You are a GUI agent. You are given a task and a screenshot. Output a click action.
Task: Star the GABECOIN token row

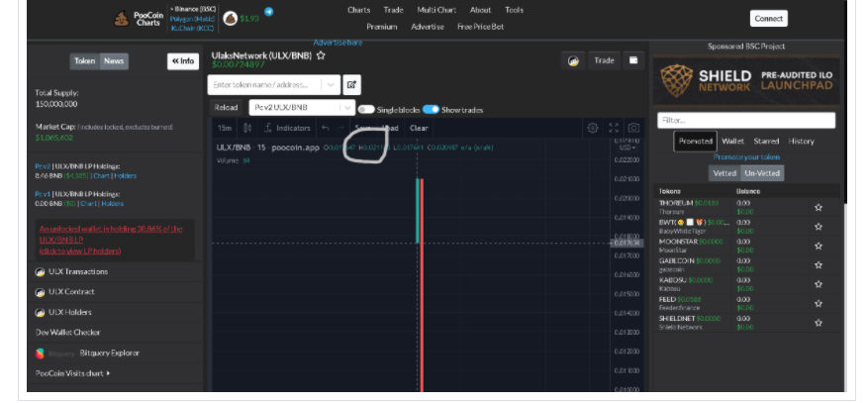pos(819,265)
